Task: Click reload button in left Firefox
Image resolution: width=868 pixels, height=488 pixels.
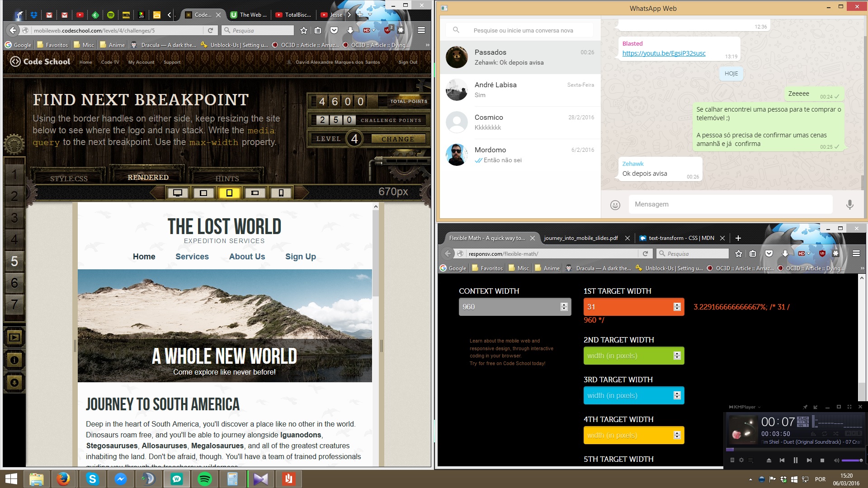Action: click(x=210, y=30)
